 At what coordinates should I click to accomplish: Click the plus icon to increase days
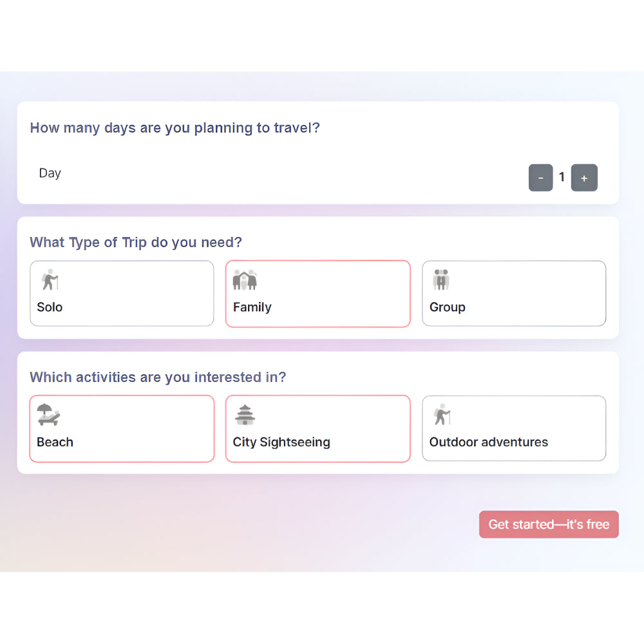pos(584,178)
